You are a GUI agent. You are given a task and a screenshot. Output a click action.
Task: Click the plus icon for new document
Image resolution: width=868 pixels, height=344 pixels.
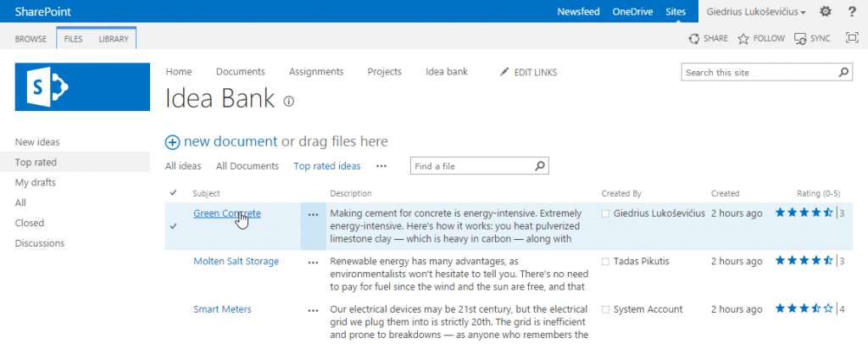click(172, 142)
